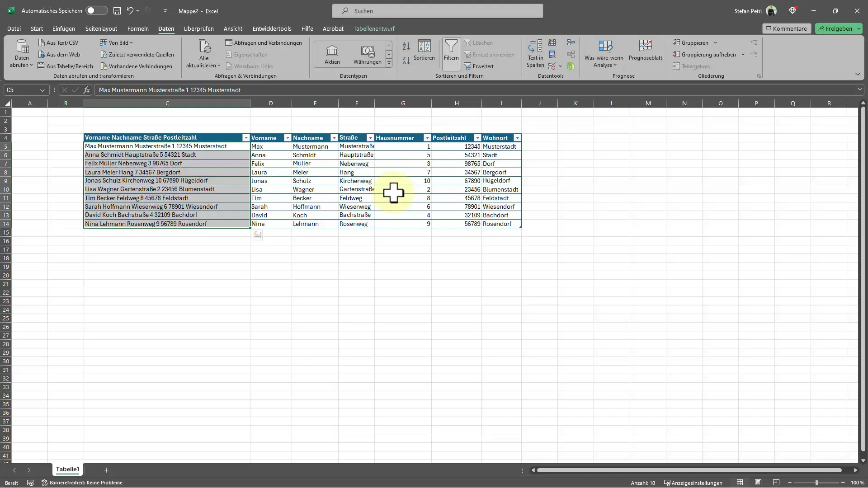The image size is (868, 488).
Task: Collapse the ribbon chevron
Action: pyautogui.click(x=858, y=75)
